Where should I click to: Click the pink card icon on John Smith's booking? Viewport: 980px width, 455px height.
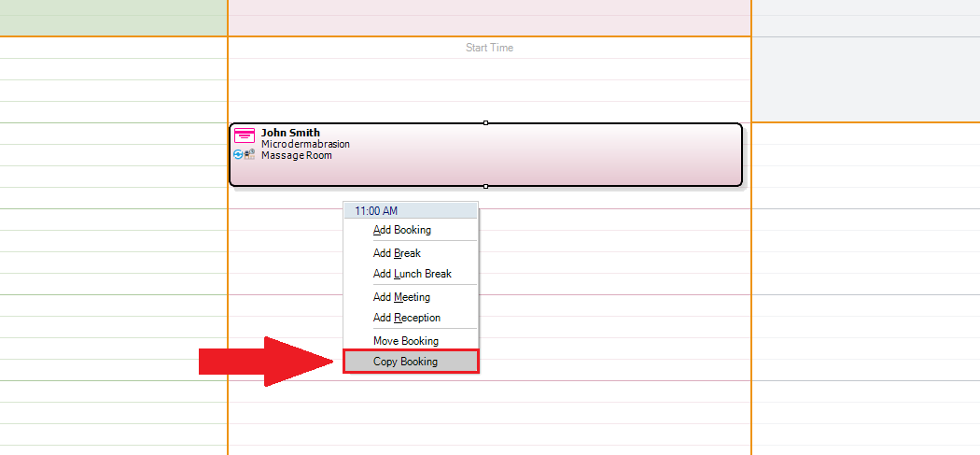[x=244, y=136]
